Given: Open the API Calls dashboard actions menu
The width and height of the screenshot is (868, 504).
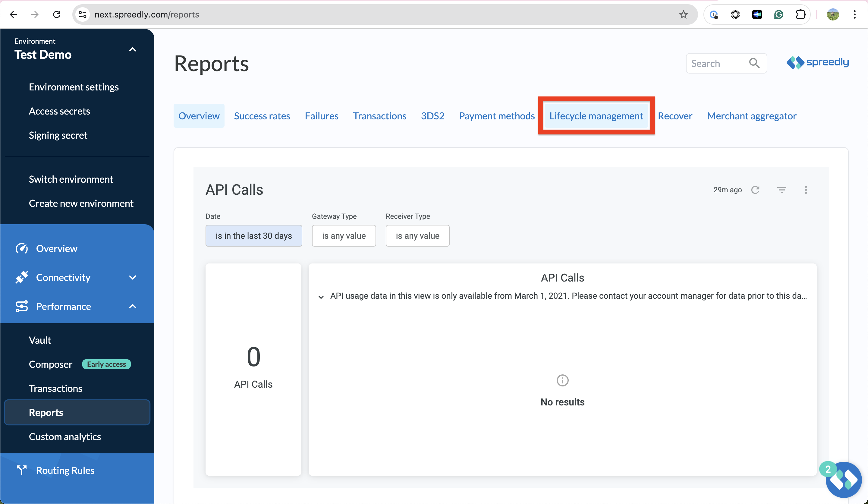Looking at the screenshot, I should [x=806, y=190].
